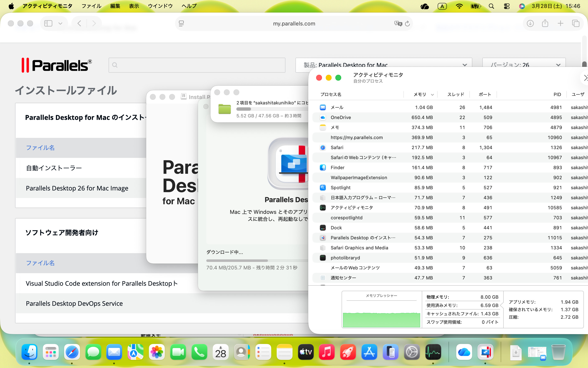
Task: Click the translate icon in the address bar
Action: pos(398,24)
